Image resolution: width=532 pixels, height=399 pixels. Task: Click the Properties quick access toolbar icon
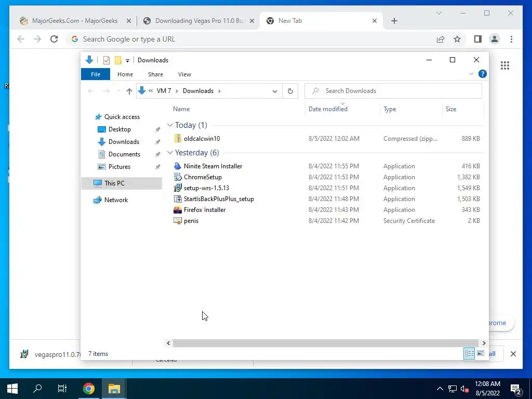(x=106, y=60)
